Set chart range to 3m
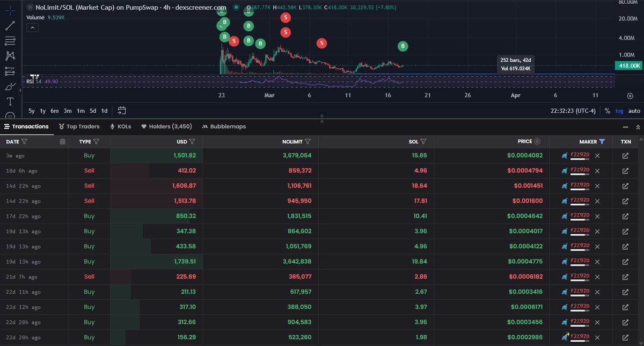Screen dimensions: 644x346 coord(68,111)
